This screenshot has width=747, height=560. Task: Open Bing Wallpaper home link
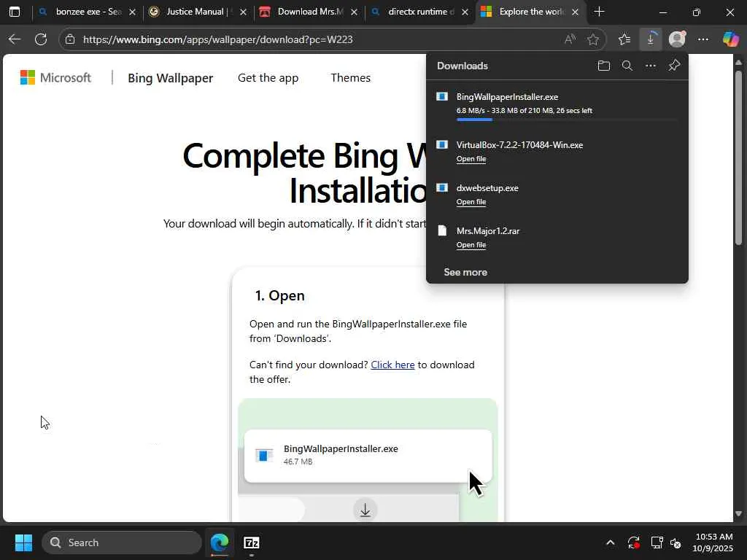pos(170,78)
